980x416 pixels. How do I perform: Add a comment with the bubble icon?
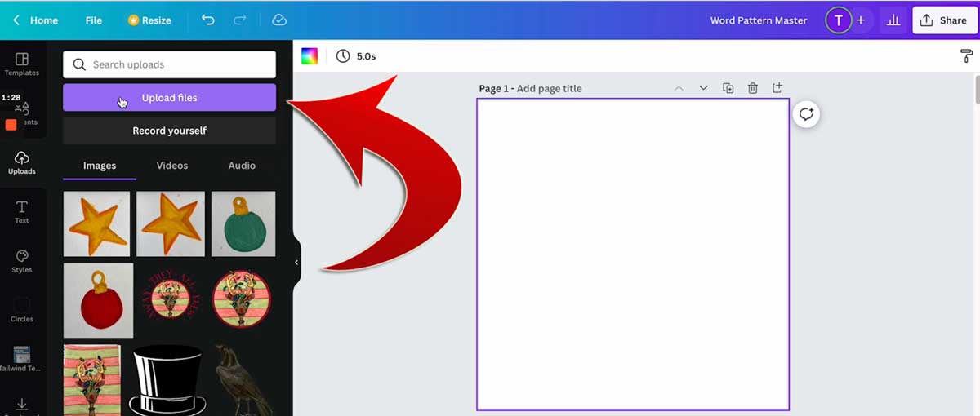pos(806,114)
